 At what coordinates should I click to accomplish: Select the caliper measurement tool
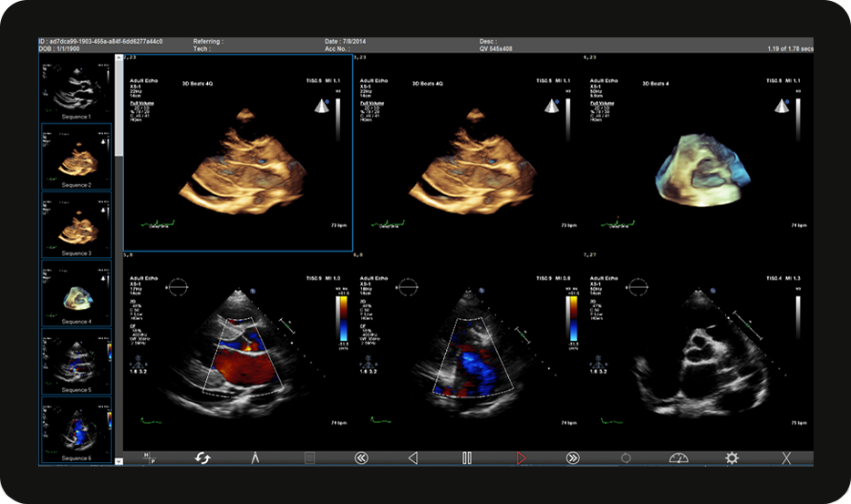[x=255, y=458]
